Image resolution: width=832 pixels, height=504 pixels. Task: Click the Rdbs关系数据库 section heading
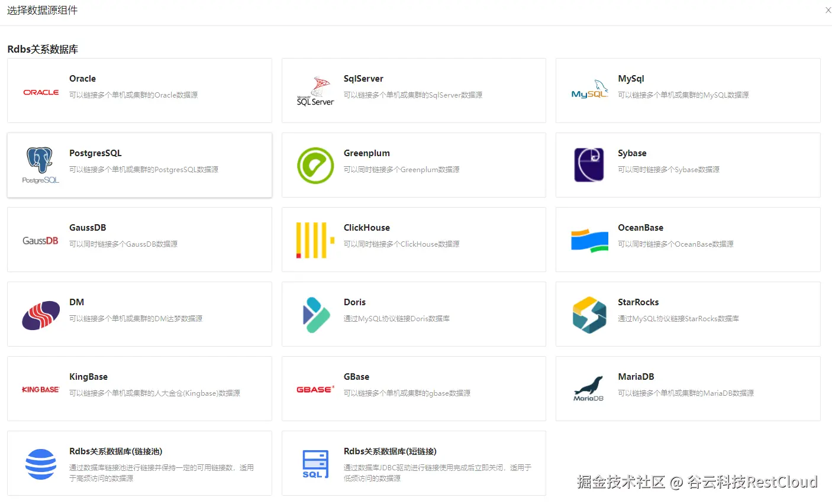43,49
